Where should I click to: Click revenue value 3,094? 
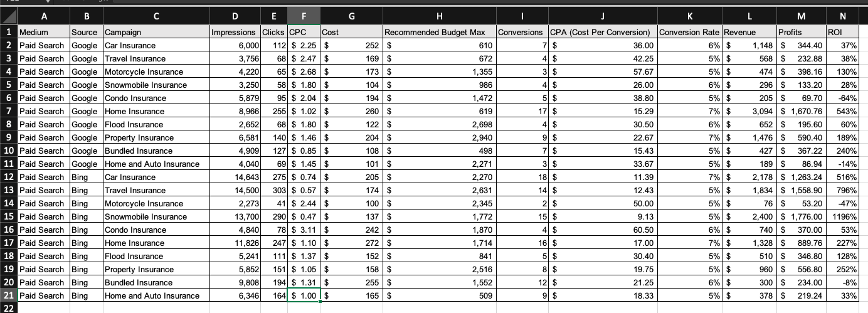point(749,111)
